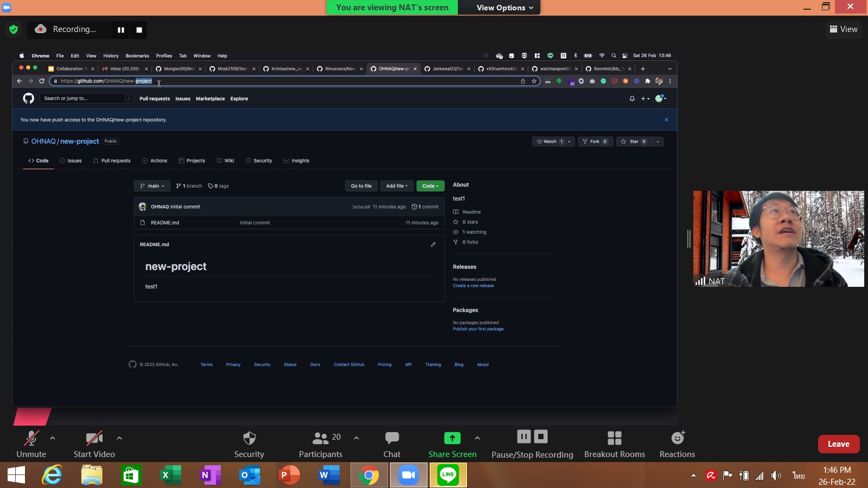
Task: Open the View Options dropdown
Action: click(505, 8)
